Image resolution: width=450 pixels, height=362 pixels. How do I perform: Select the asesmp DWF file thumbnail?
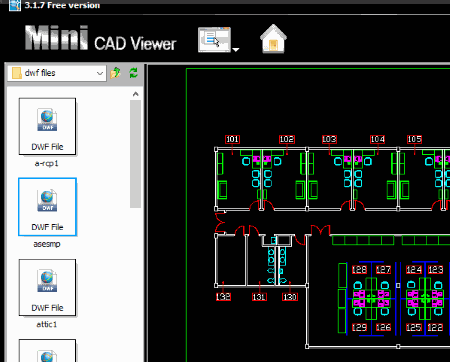47,207
